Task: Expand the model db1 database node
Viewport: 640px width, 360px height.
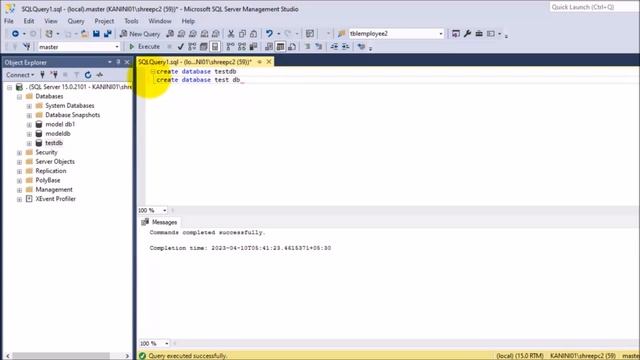Action: tap(29, 125)
